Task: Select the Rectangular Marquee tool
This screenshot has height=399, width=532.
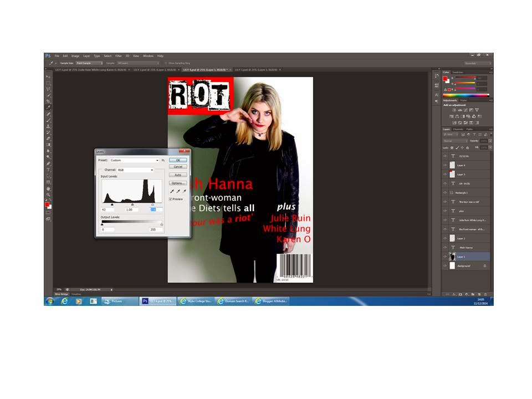Action: pyautogui.click(x=48, y=83)
